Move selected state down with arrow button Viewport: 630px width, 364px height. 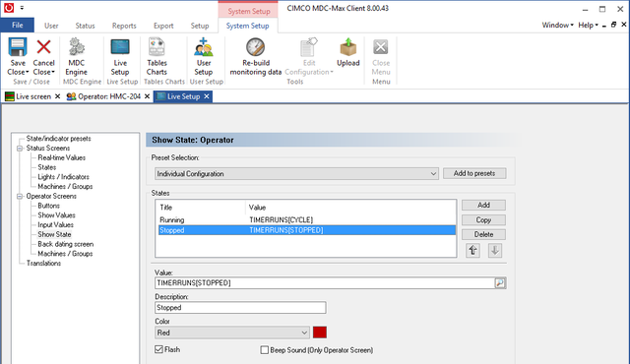(495, 251)
